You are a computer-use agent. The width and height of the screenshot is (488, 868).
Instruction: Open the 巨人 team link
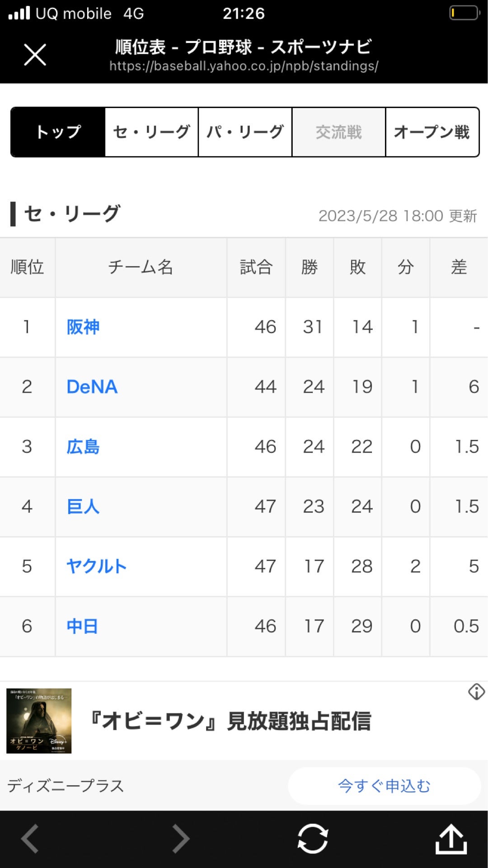coord(83,506)
